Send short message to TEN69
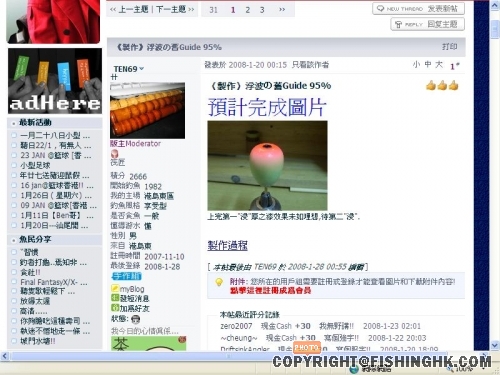Image resolution: width=500 pixels, height=375 pixels. pyautogui.click(x=134, y=298)
